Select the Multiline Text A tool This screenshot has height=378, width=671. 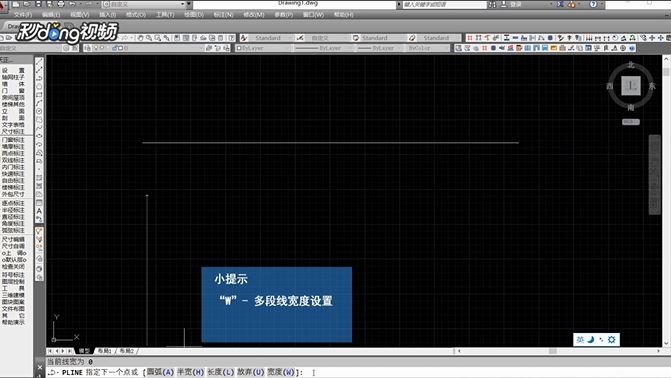(x=39, y=211)
